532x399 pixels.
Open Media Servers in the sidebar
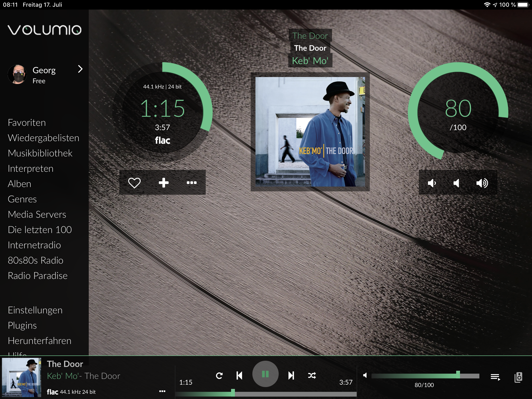pos(37,215)
